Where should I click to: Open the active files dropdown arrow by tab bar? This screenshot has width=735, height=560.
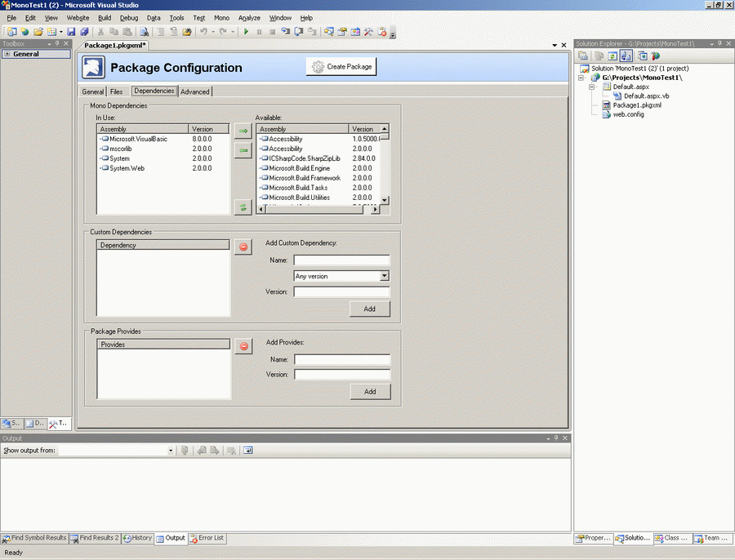(555, 45)
